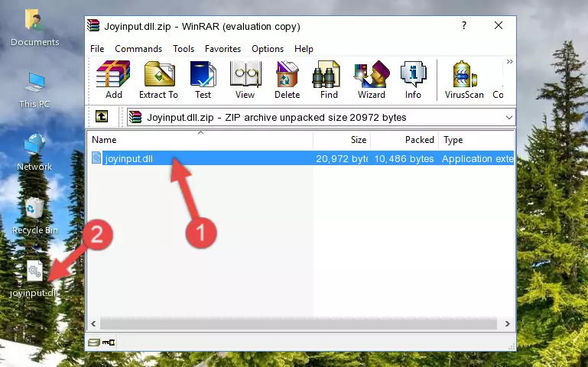The image size is (588, 367).
Task: Open the Help menu
Action: (x=304, y=49)
